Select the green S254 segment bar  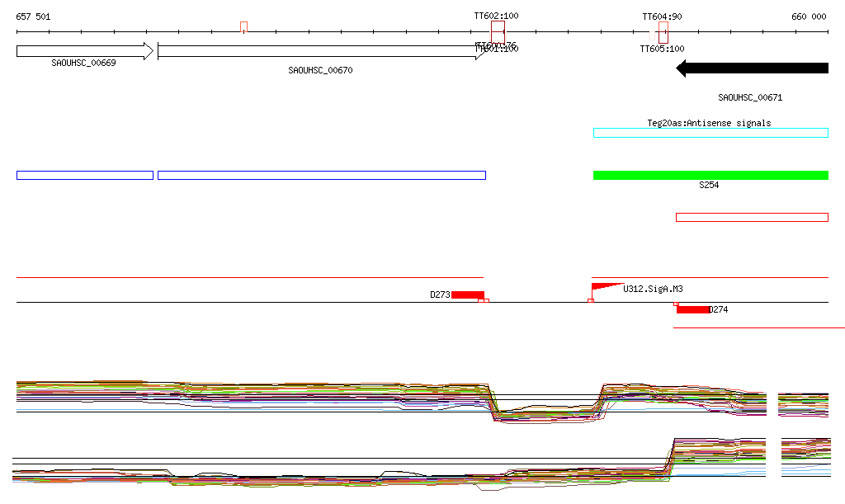pyautogui.click(x=710, y=175)
